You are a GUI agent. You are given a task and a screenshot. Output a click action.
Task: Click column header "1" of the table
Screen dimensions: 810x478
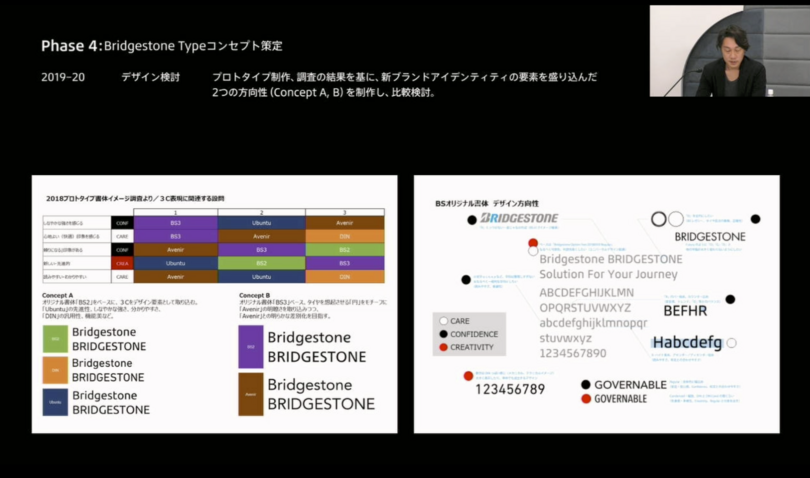pyautogui.click(x=176, y=212)
